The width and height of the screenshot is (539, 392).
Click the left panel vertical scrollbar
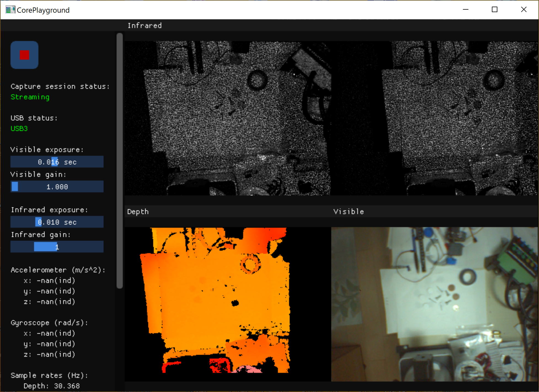(x=119, y=160)
